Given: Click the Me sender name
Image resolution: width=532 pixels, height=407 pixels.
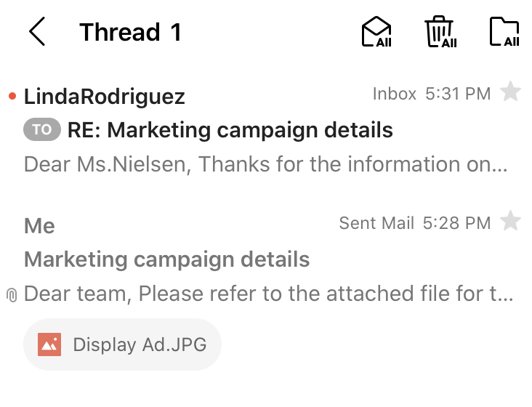Looking at the screenshot, I should click(x=39, y=226).
